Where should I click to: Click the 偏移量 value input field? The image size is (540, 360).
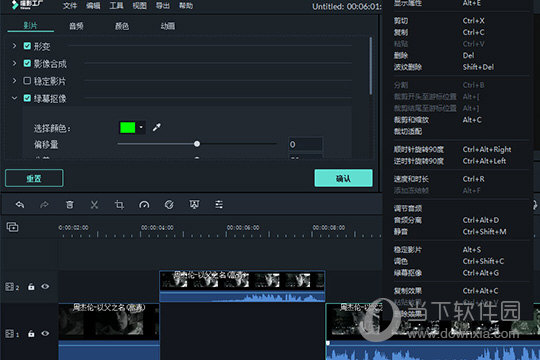[305, 144]
